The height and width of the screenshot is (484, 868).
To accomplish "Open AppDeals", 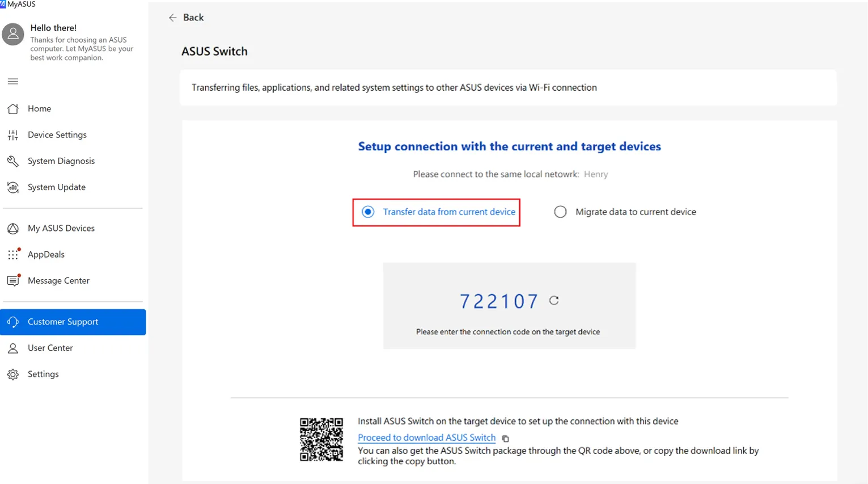I will coord(46,254).
